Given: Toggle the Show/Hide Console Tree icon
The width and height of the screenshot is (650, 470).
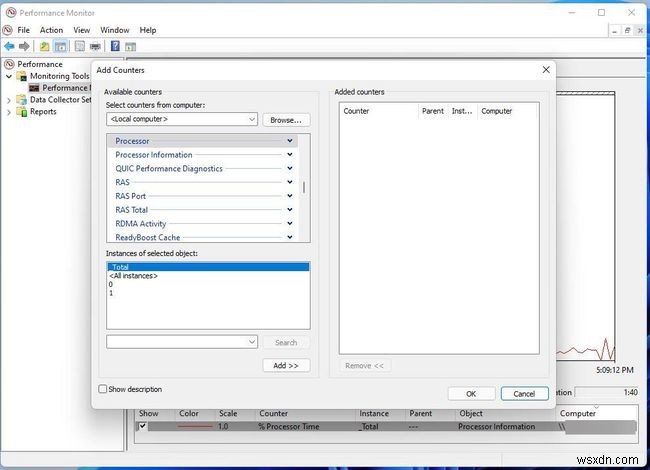Looking at the screenshot, I should click(61, 46).
